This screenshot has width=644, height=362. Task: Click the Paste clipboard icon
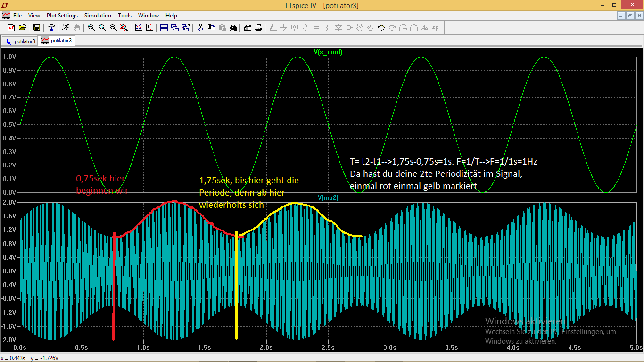point(222,28)
